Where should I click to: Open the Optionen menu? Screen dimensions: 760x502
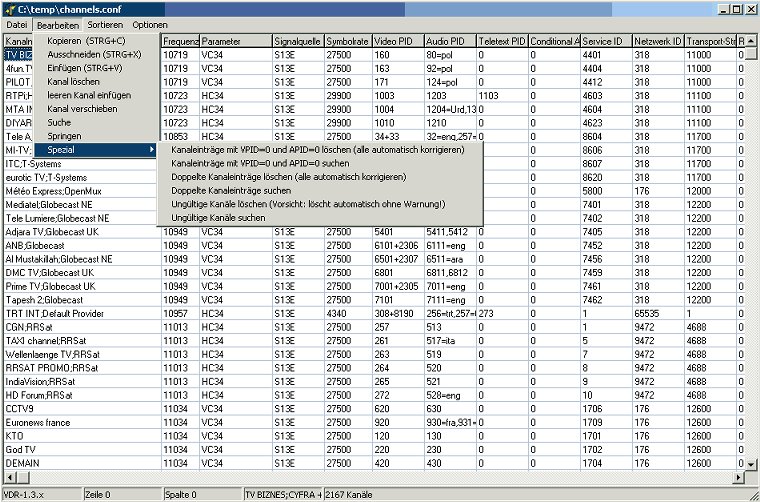click(150, 24)
